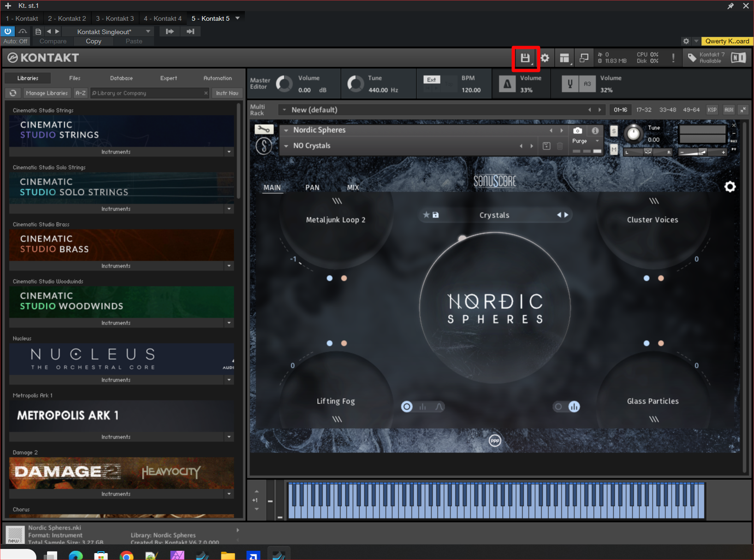Toggle the KSP multi script button
Image resolution: width=754 pixels, height=560 pixels.
712,110
